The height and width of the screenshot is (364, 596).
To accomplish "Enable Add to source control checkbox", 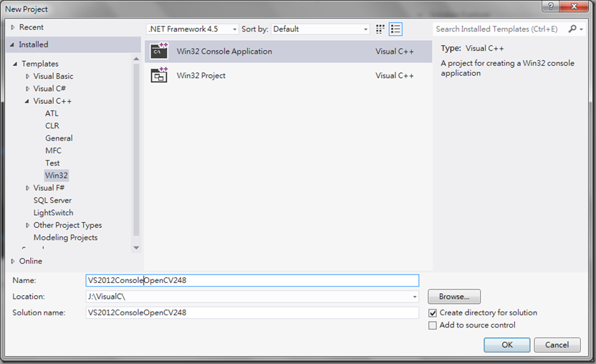I will [x=433, y=325].
